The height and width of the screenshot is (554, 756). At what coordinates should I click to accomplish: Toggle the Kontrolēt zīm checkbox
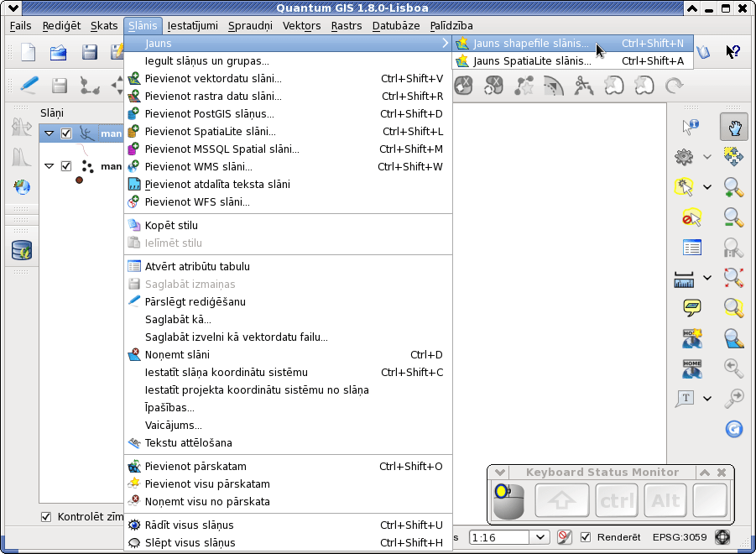(46, 517)
